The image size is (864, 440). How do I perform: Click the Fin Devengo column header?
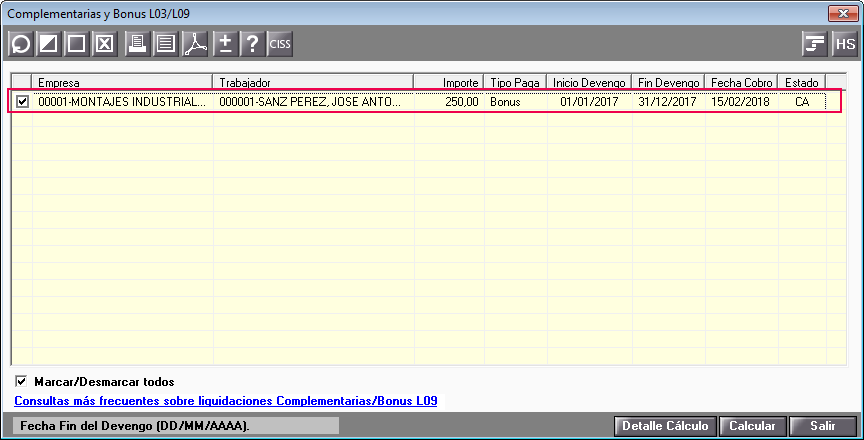[x=668, y=82]
